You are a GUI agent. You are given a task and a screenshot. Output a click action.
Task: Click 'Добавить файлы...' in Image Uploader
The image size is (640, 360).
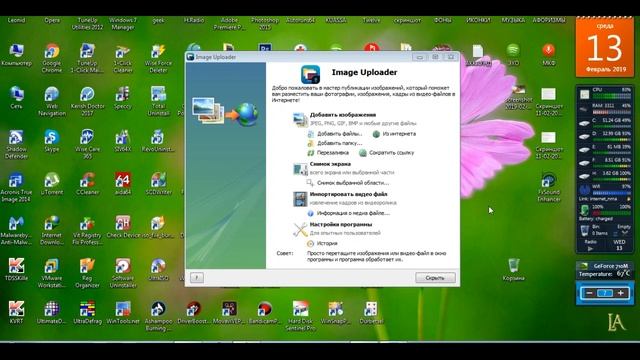pos(339,134)
